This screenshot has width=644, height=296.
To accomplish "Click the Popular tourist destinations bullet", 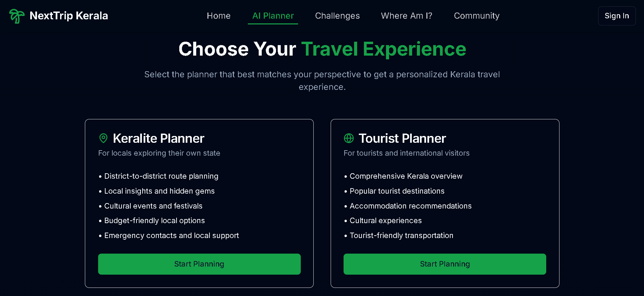I will 397,191.
